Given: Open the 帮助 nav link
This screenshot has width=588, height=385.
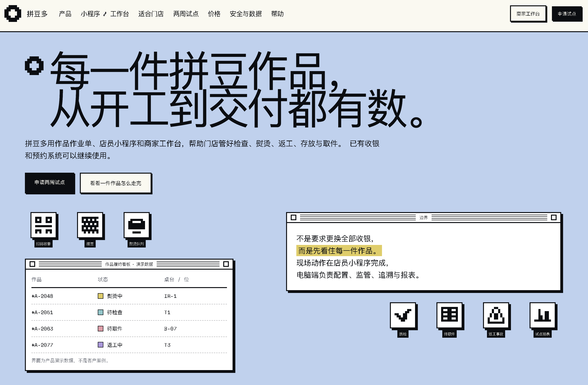Looking at the screenshot, I should pos(277,14).
